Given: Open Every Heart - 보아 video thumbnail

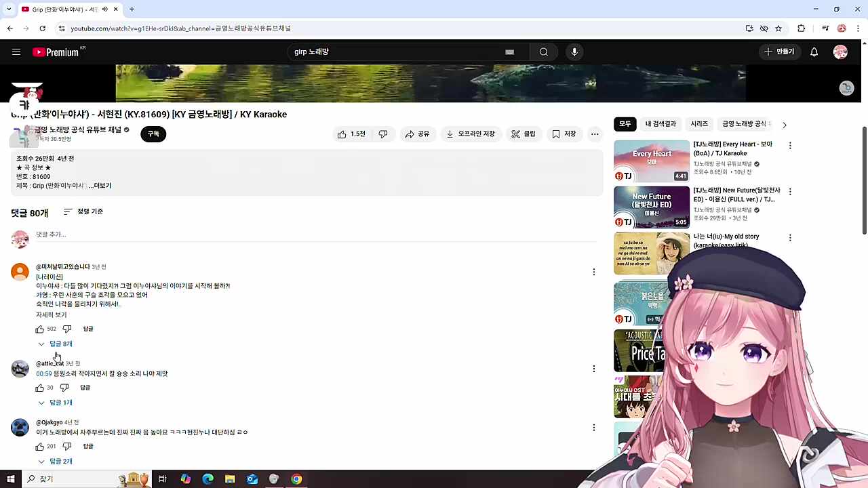Looking at the screenshot, I should (x=652, y=161).
